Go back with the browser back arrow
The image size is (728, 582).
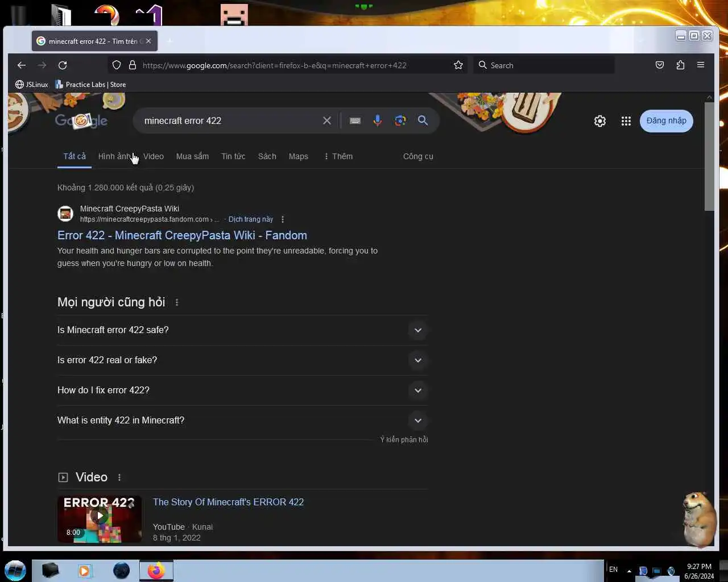pos(22,65)
